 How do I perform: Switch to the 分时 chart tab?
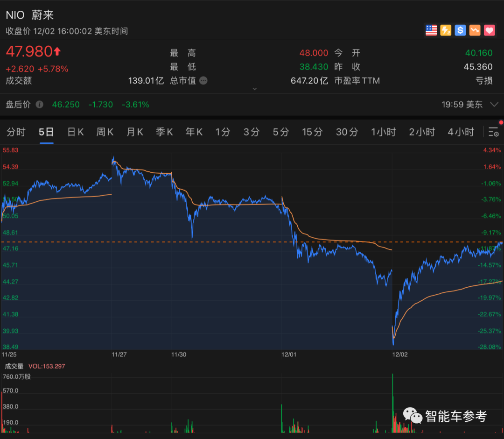pyautogui.click(x=16, y=132)
